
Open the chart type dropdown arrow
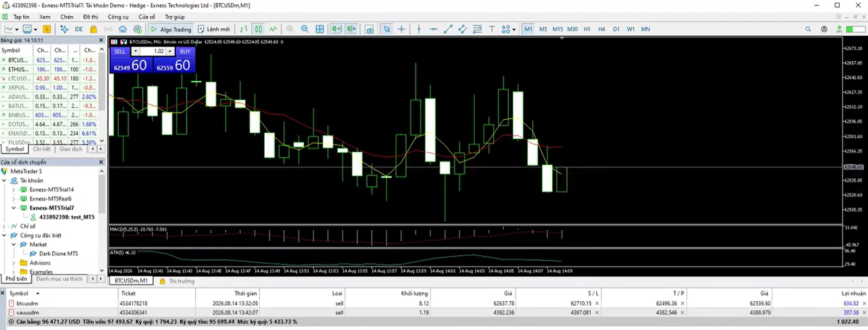coord(17,29)
